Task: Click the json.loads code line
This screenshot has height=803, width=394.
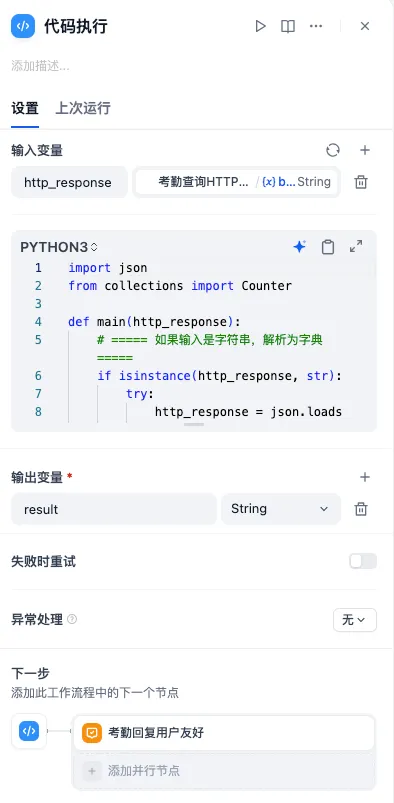Action: (248, 412)
